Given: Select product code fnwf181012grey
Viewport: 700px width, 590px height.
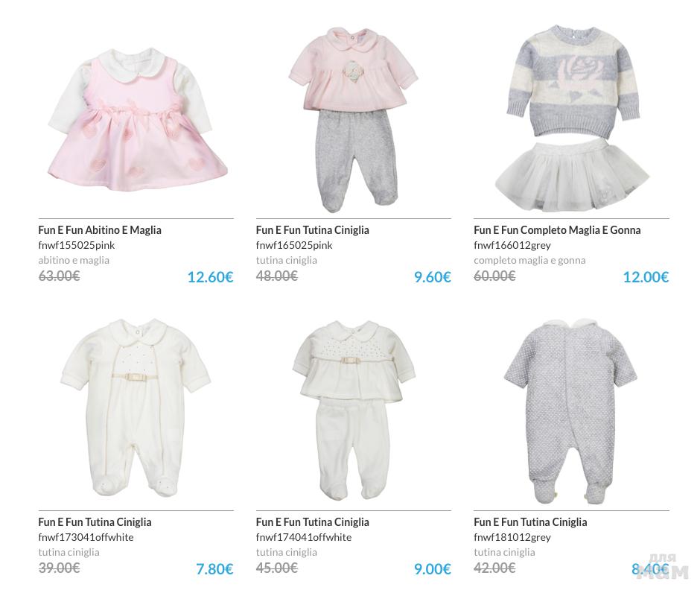Looking at the screenshot, I should click(x=512, y=537).
